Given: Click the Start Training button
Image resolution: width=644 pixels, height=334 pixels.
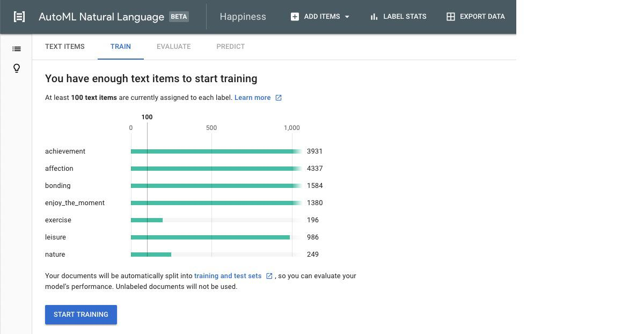Looking at the screenshot, I should point(81,315).
